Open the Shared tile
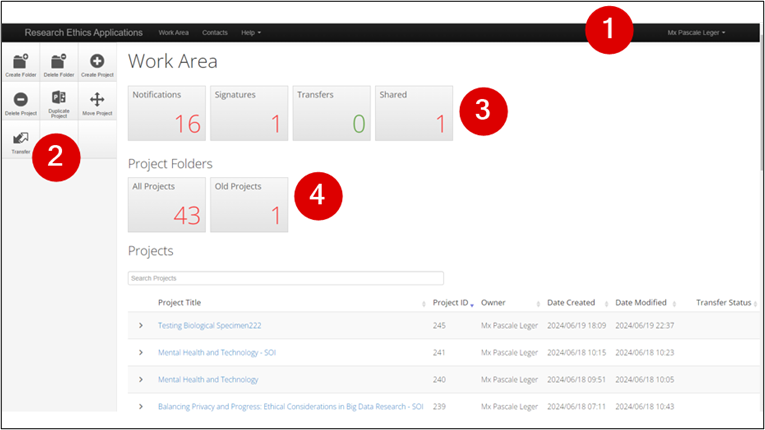The image size is (765, 430). (411, 113)
